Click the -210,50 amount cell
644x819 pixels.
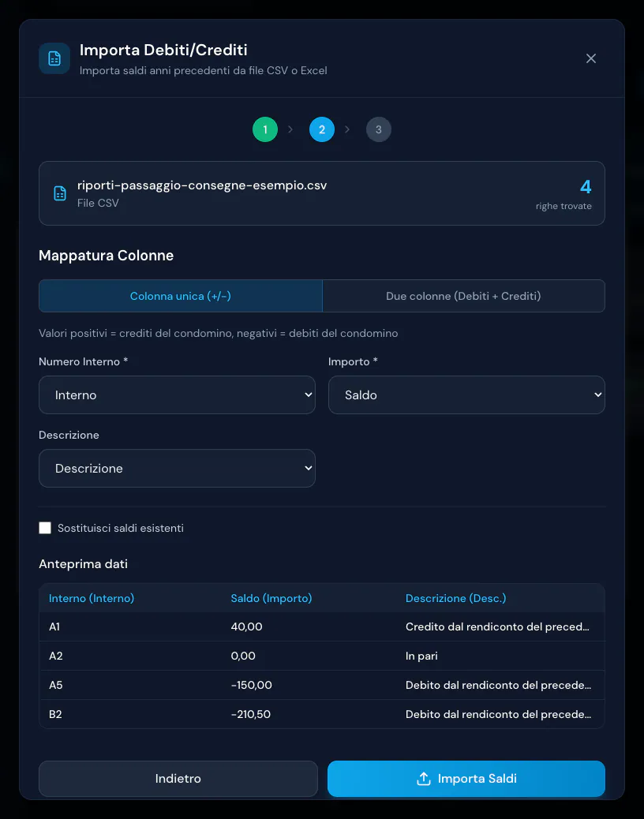[x=251, y=715]
